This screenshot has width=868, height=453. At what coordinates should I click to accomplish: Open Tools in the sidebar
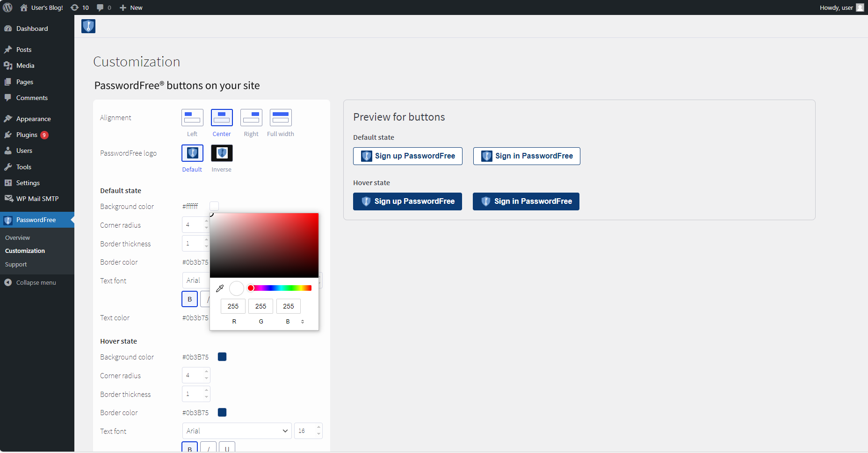click(x=37, y=167)
